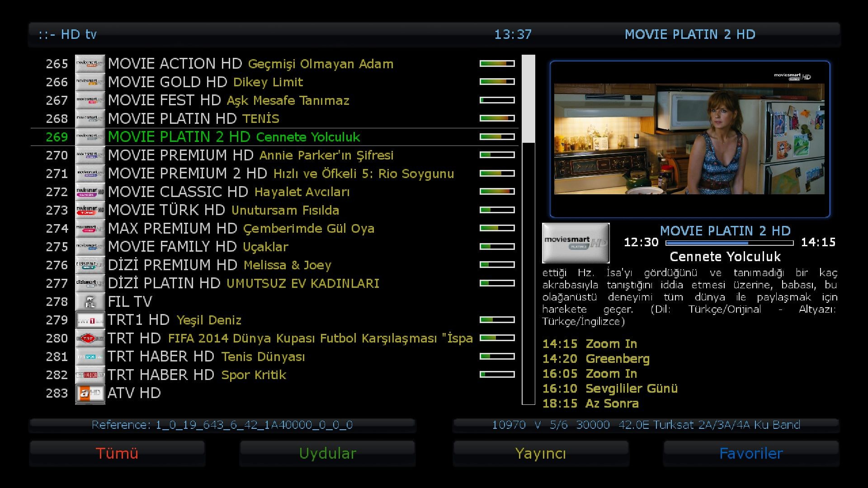Click the channel list vertical scrollbar
The width and height of the screenshot is (868, 488).
[528, 230]
